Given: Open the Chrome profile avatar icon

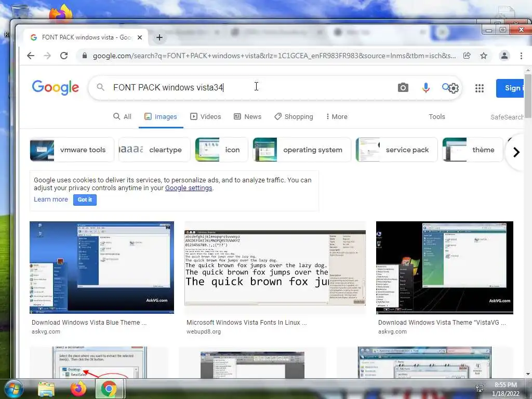Looking at the screenshot, I should coord(504,56).
